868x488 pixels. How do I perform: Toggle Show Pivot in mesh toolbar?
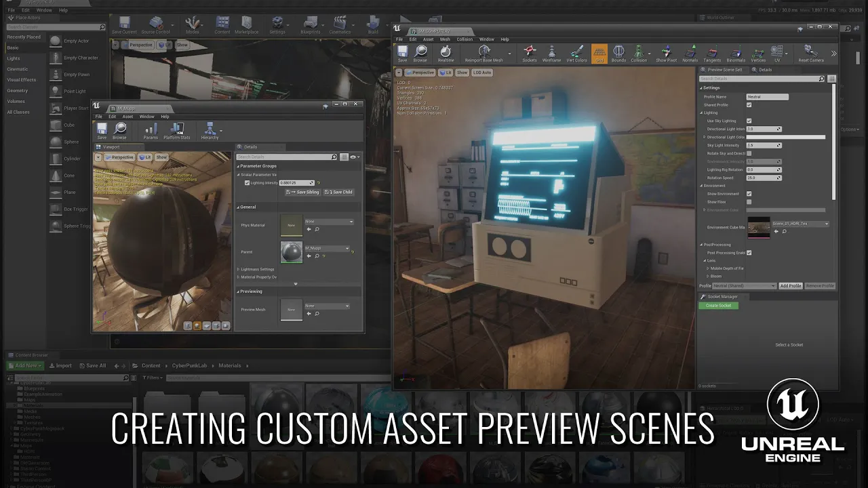tap(666, 53)
